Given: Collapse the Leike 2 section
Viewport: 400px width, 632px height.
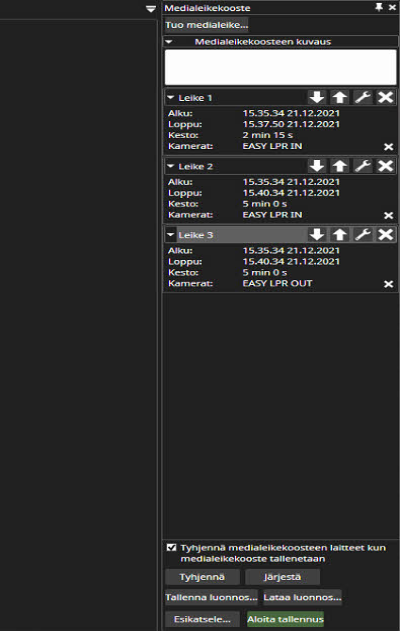Looking at the screenshot, I should pos(171,166).
